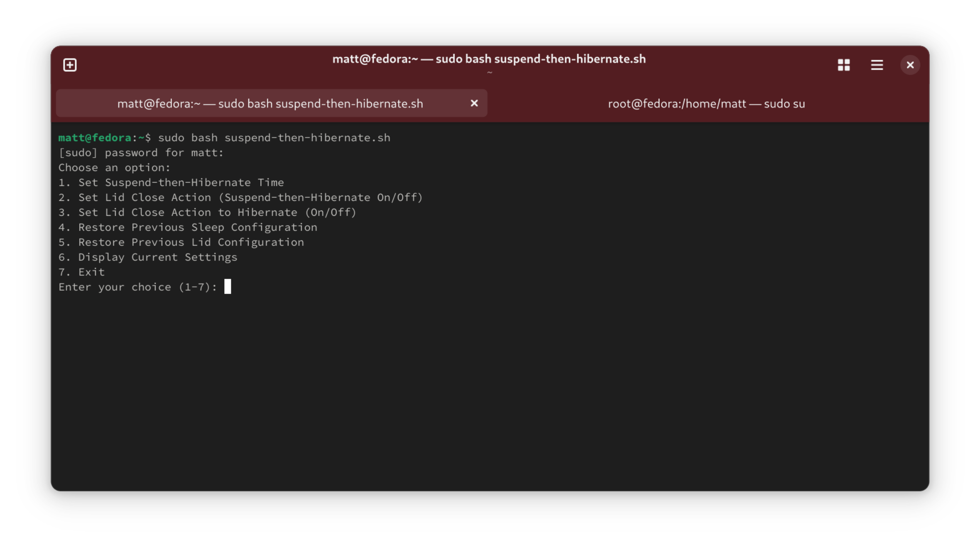Close the suspend-then-hibernate.sh tab
Screen dimensions: 980x547
[x=474, y=103]
